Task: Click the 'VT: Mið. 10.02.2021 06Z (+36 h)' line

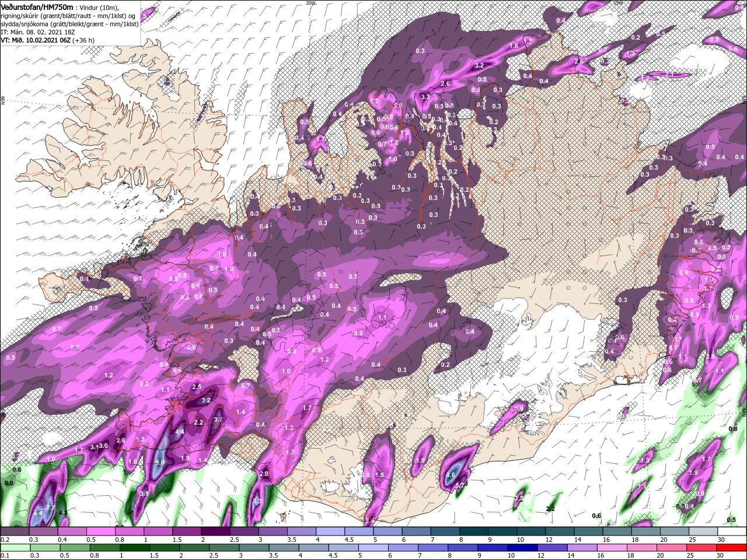Action: pyautogui.click(x=47, y=40)
